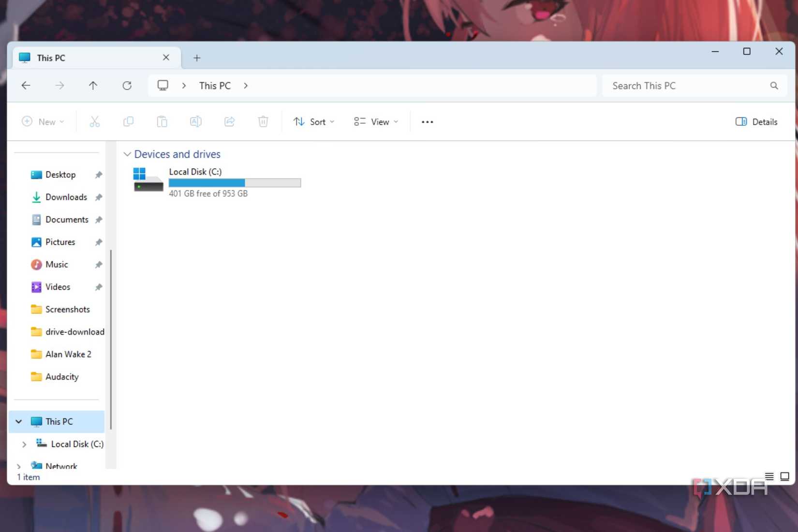The image size is (798, 532).
Task: Go up one folder level
Action: point(93,86)
